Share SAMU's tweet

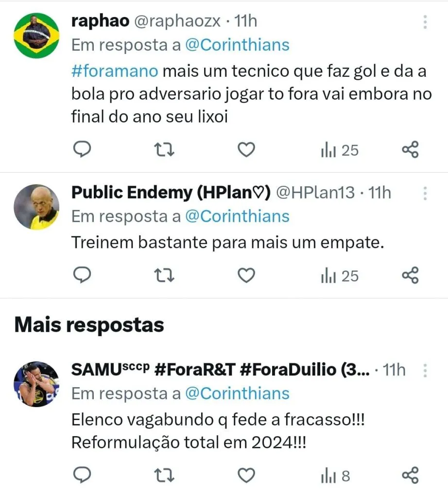pos(410,475)
